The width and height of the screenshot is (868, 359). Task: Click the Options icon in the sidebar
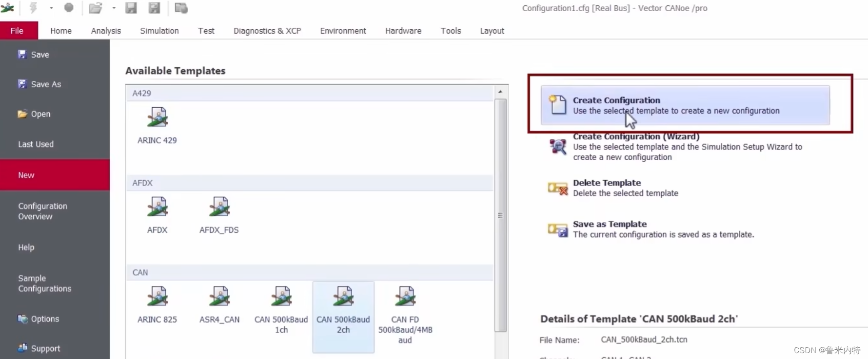pyautogui.click(x=22, y=319)
